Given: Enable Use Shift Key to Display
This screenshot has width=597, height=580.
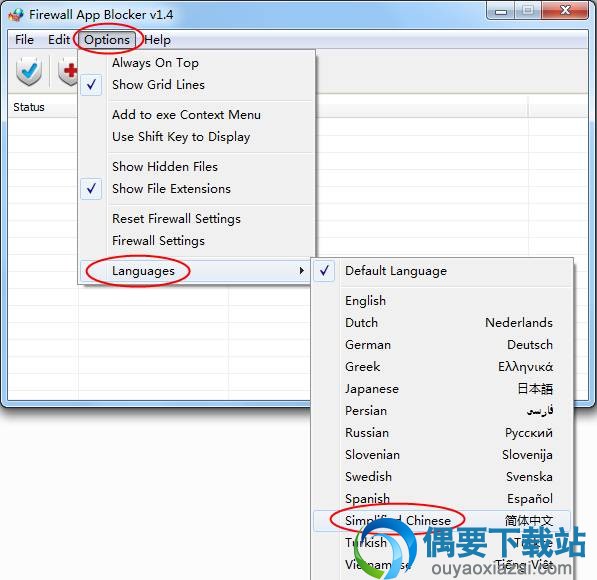Looking at the screenshot, I should click(197, 137).
